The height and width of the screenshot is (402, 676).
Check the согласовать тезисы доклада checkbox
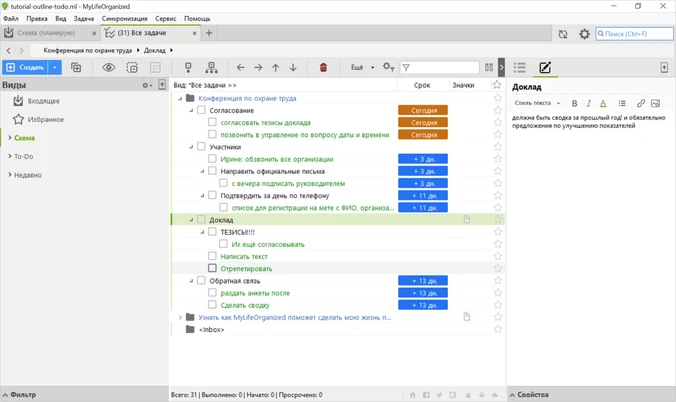212,122
